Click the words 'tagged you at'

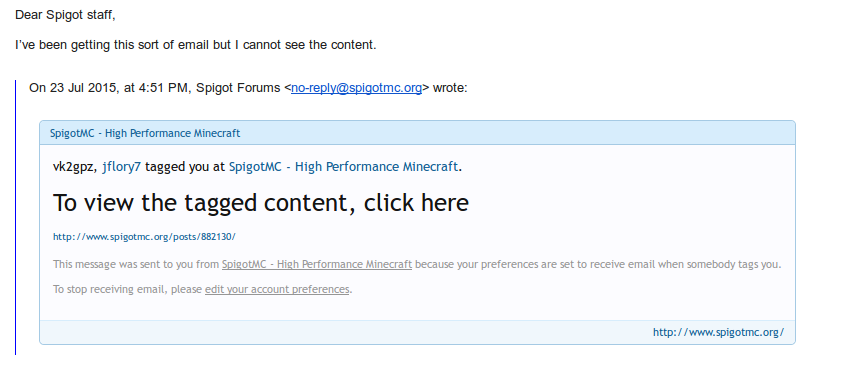(x=185, y=167)
